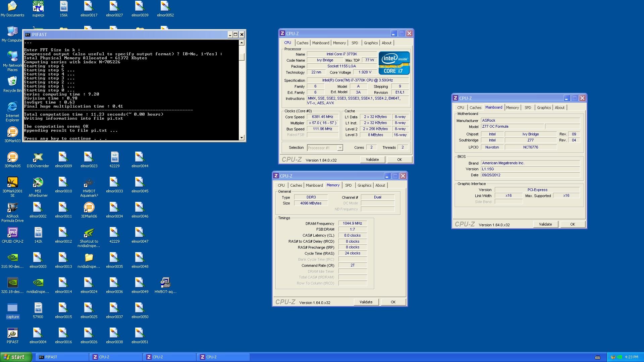
Task: Open the 3DMark06 shortcut icon
Action: click(x=89, y=210)
